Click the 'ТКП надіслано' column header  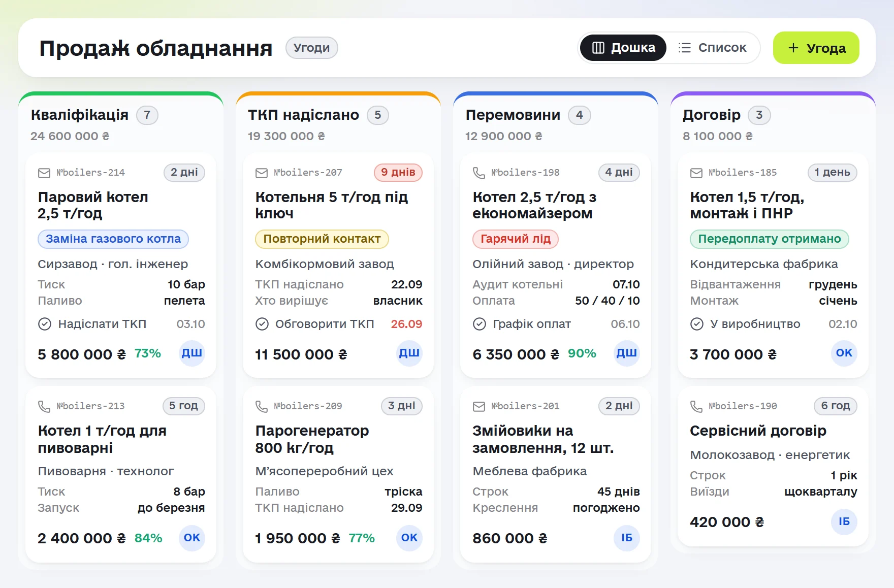click(x=304, y=115)
